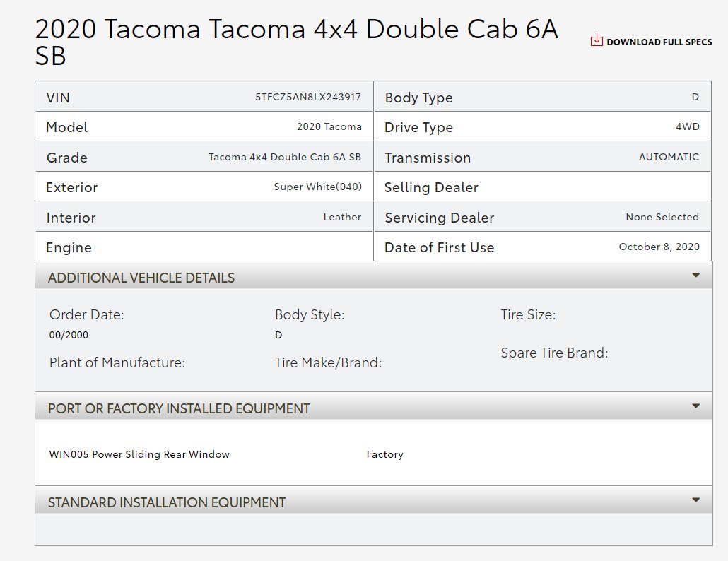Screen dimensions: 728x561
Task: Click the 'Tire Make/Brand:' label
Action: (x=328, y=362)
